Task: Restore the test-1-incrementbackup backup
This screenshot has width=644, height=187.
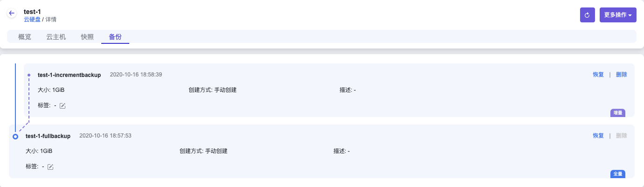Action: click(x=598, y=75)
